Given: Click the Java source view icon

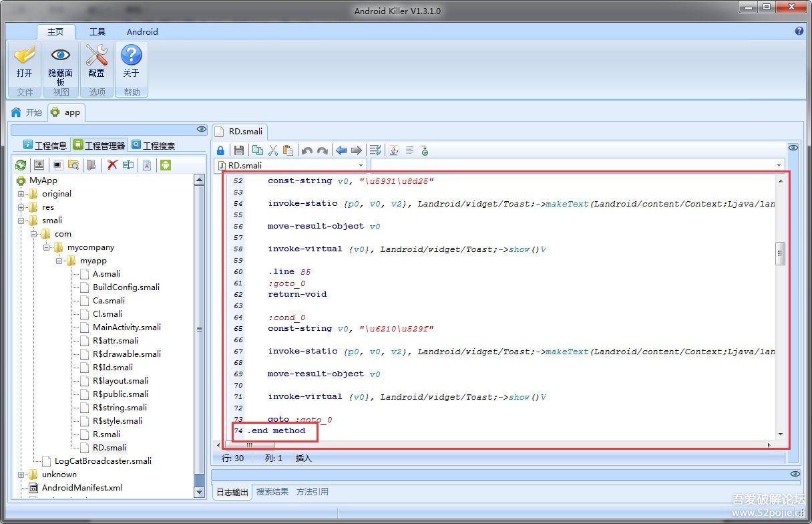Looking at the screenshot, I should click(x=394, y=150).
